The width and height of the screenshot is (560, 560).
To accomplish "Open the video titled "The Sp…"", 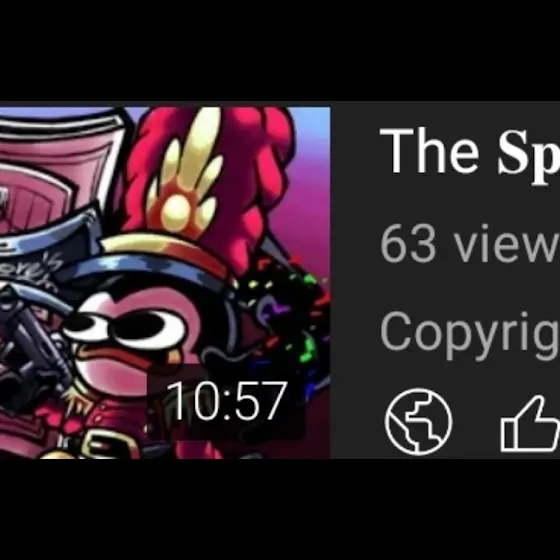I will [469, 154].
